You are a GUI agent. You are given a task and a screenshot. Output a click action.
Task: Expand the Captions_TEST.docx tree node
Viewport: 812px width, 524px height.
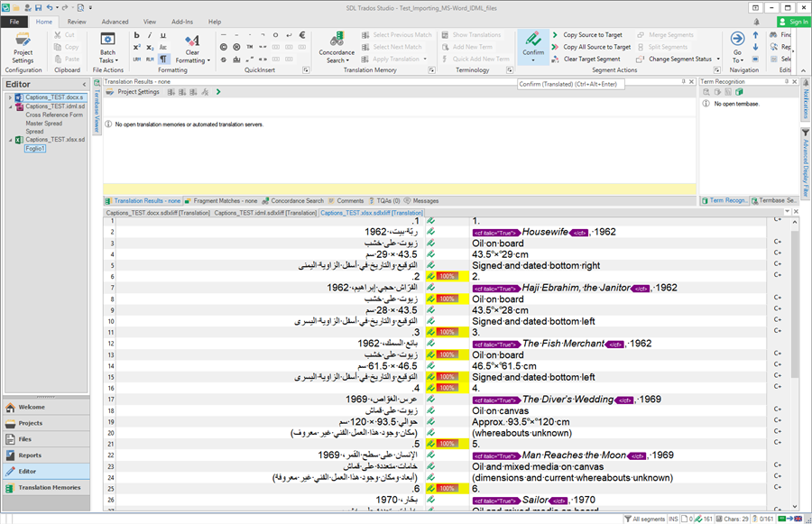pos(10,97)
